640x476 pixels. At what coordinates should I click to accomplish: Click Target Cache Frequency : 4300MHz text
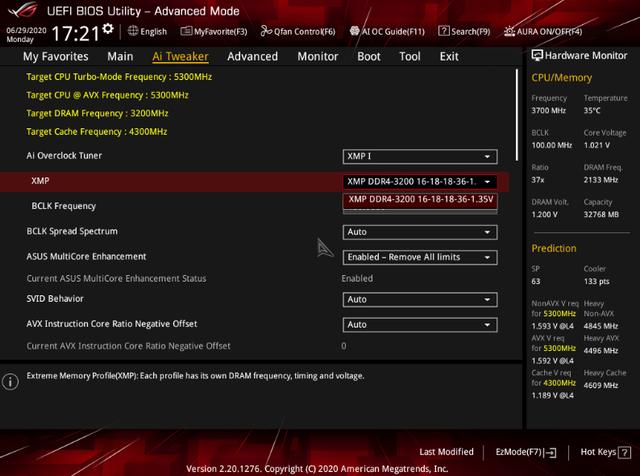pos(97,132)
